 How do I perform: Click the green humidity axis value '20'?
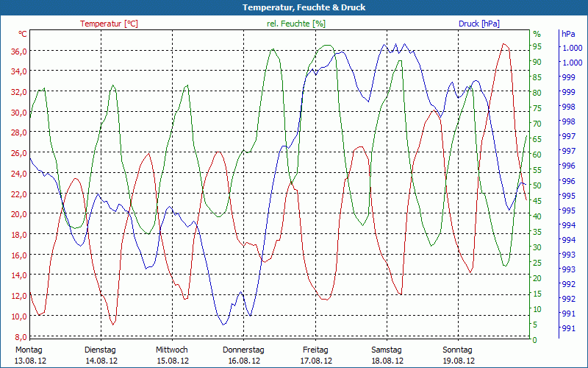tap(537, 278)
